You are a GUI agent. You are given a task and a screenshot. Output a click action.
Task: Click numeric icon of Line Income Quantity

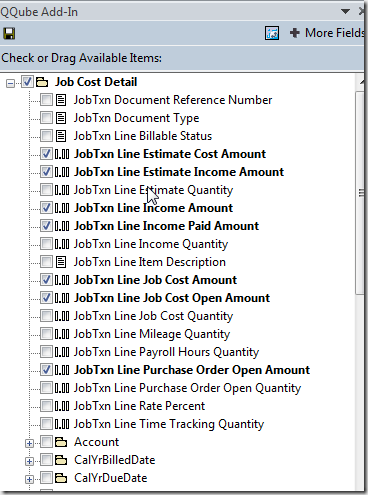(62, 244)
